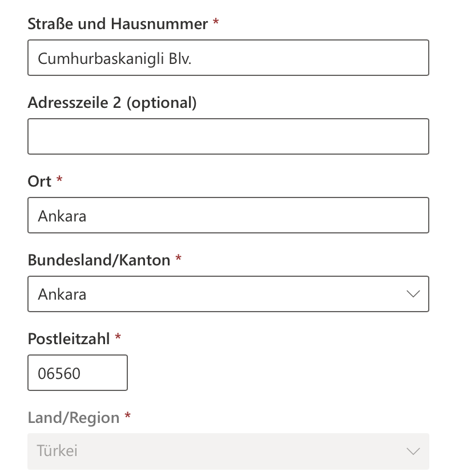Select the Ort text field containing Ankara
The image size is (451, 476).
228,215
